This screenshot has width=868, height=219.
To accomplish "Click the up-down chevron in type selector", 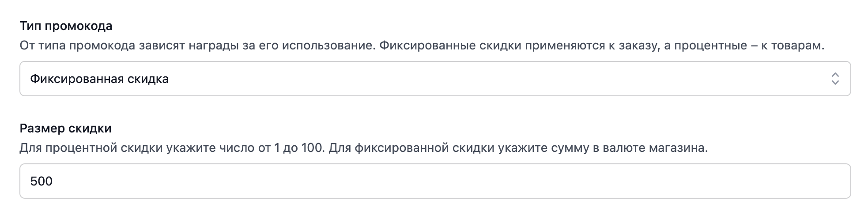I will 835,79.
